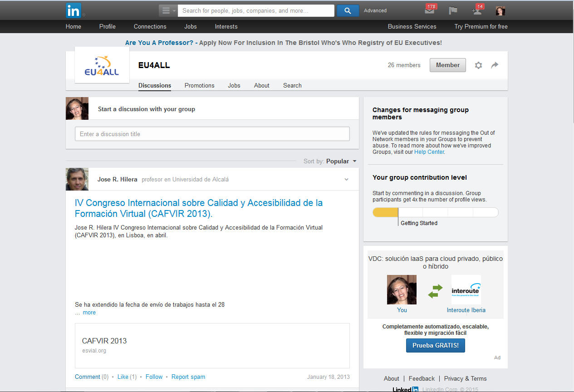
Task: Open the CAFVIR 2013 link preview card
Action: point(212,346)
